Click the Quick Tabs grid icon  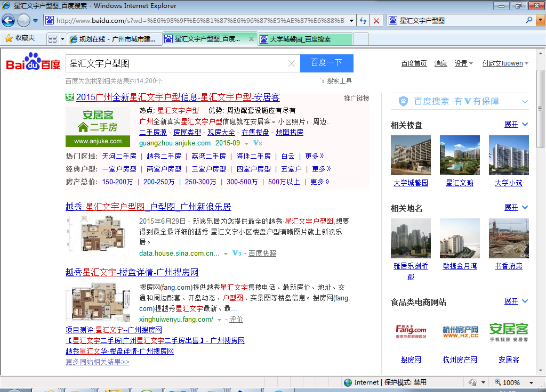click(x=52, y=39)
